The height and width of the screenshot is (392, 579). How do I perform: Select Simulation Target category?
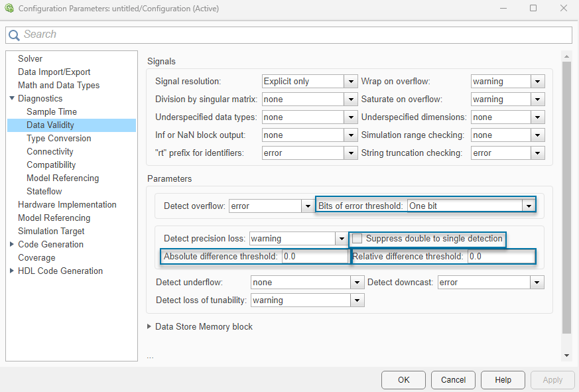tap(51, 231)
